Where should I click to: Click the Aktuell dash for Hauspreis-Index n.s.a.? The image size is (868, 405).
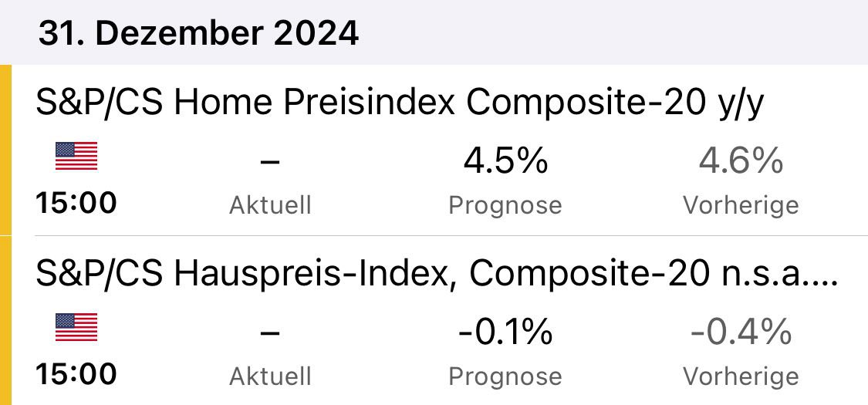pos(270,332)
